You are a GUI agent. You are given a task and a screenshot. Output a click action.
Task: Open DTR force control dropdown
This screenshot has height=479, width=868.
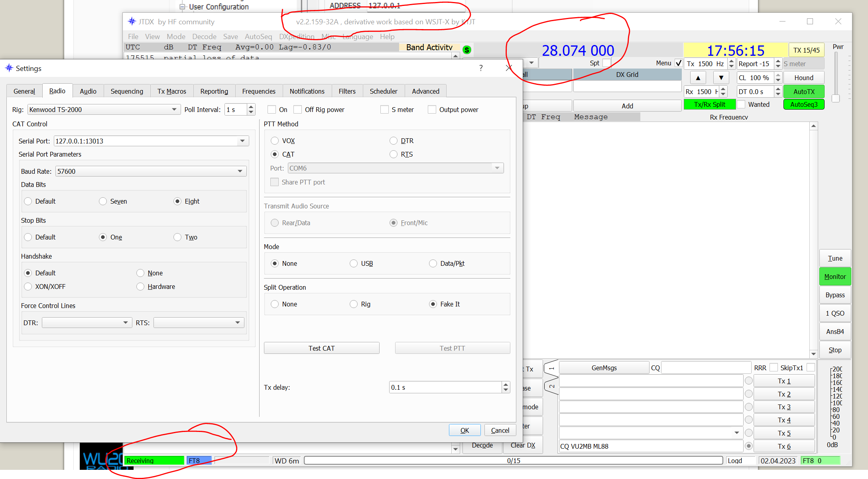[87, 322]
